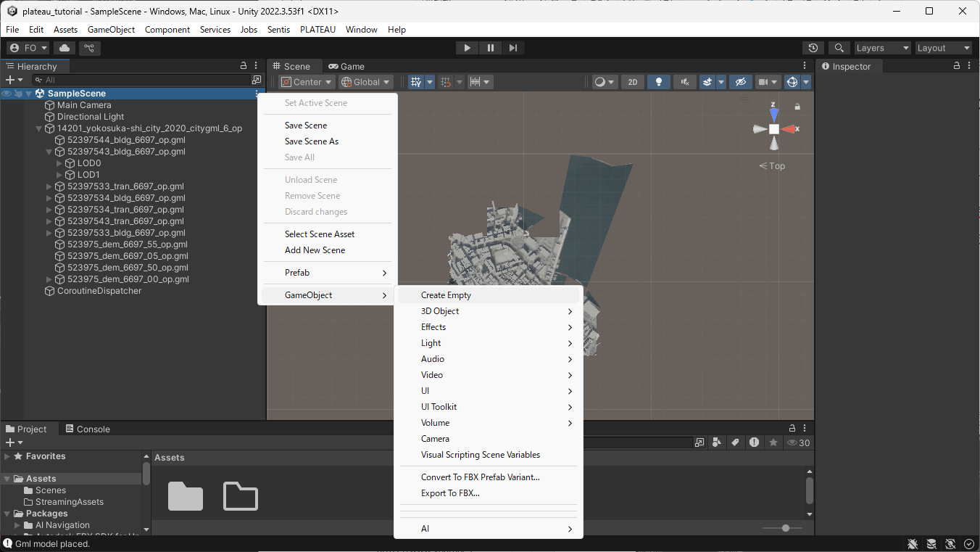Switch to the Game tab
Image resolution: width=980 pixels, height=552 pixels.
coord(346,66)
